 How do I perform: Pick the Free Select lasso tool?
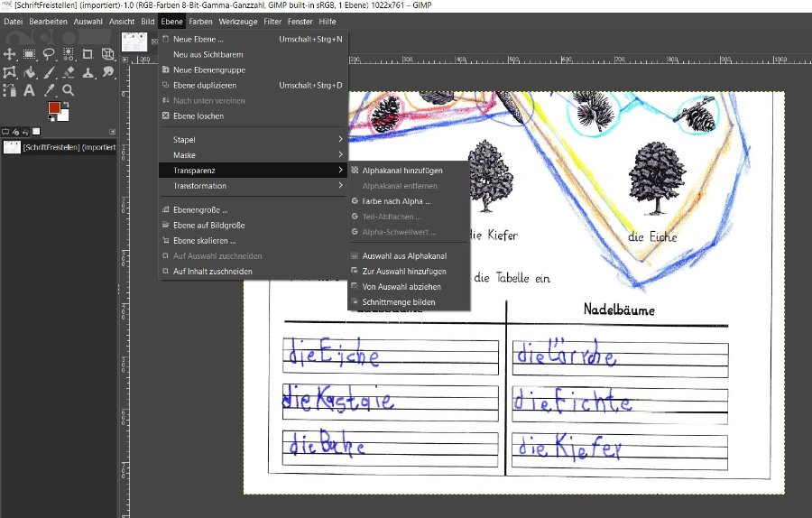[x=49, y=55]
